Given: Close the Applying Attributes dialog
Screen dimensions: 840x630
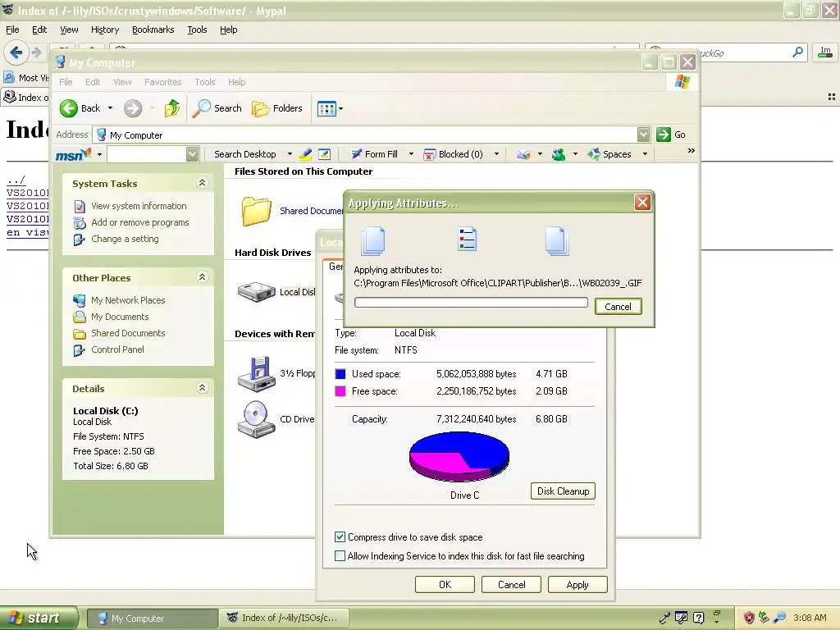Looking at the screenshot, I should [642, 202].
